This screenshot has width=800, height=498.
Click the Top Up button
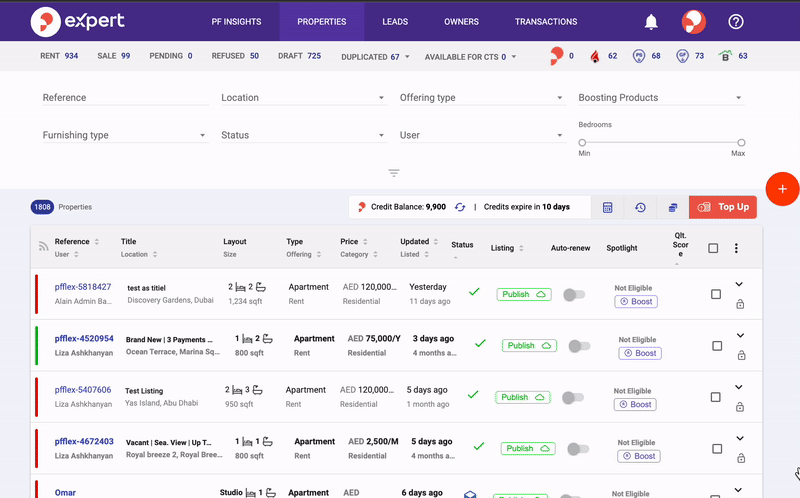pos(723,207)
